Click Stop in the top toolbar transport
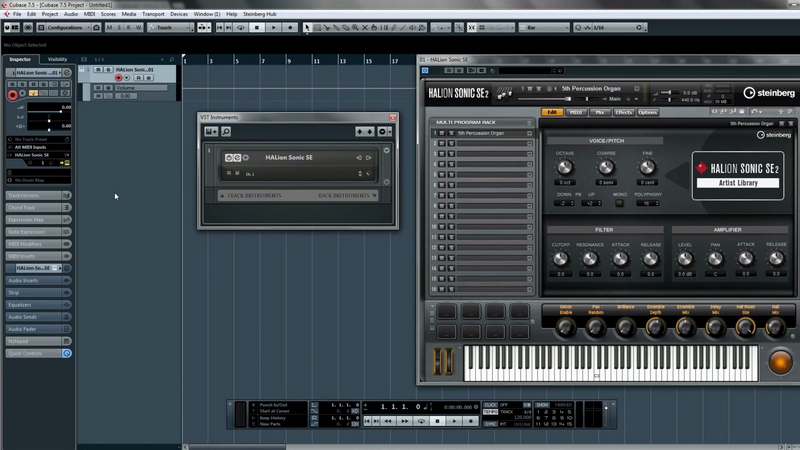The height and width of the screenshot is (450, 800). (x=257, y=28)
